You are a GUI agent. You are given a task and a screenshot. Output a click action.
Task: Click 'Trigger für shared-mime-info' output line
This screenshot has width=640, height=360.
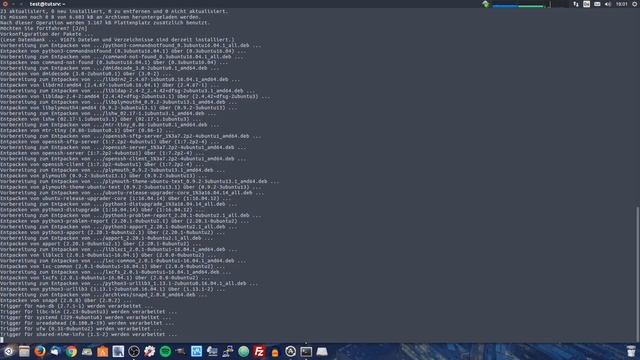88,334
